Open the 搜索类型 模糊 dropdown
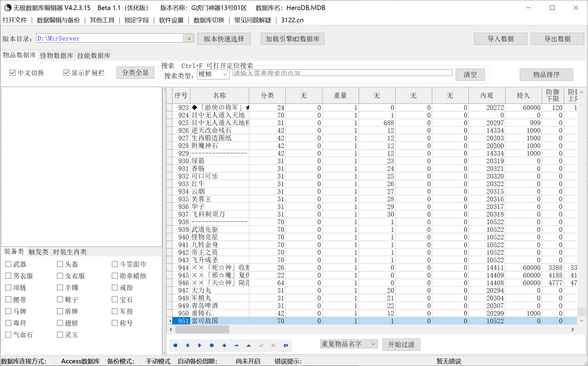Viewport: 588px width, 366px height. (213, 74)
